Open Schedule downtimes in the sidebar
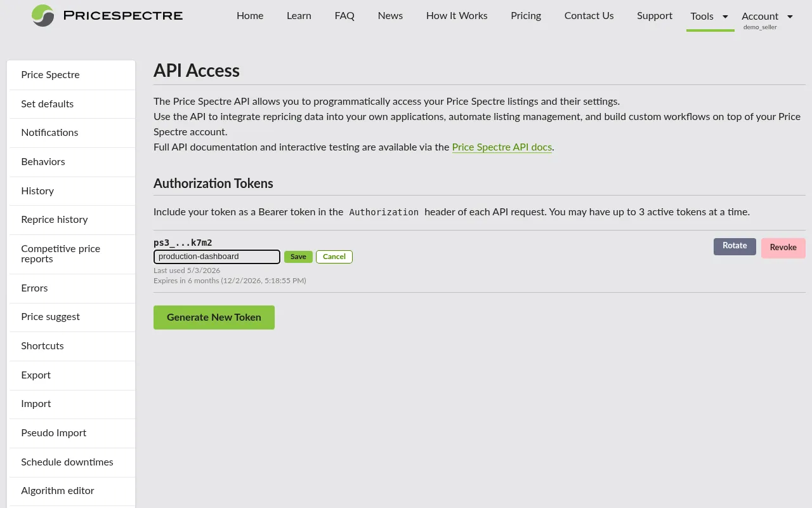This screenshot has height=508, width=812. (71, 462)
